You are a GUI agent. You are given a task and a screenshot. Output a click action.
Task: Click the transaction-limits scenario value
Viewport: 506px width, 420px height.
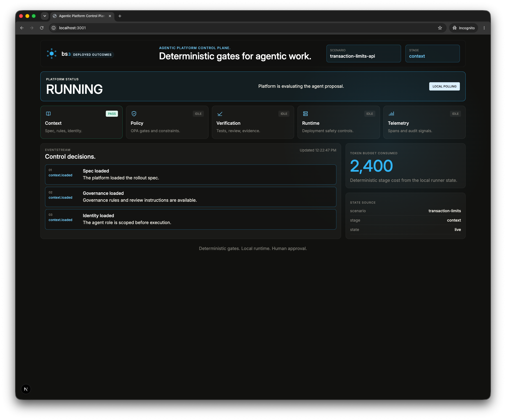(x=444, y=211)
